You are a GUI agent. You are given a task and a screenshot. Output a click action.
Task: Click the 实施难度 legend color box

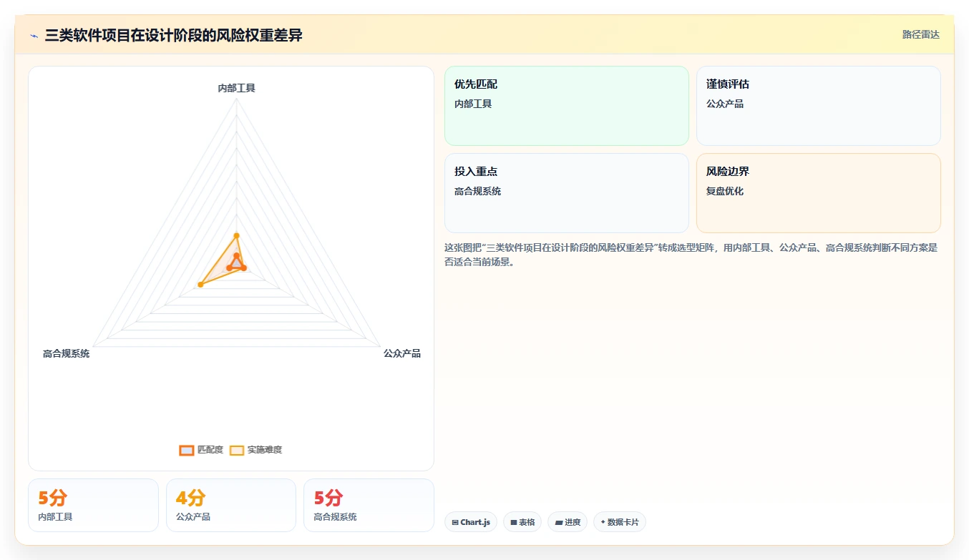coord(237,450)
